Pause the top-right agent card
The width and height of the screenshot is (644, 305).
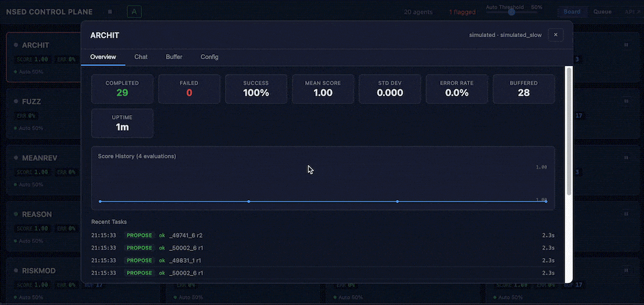[x=626, y=45]
